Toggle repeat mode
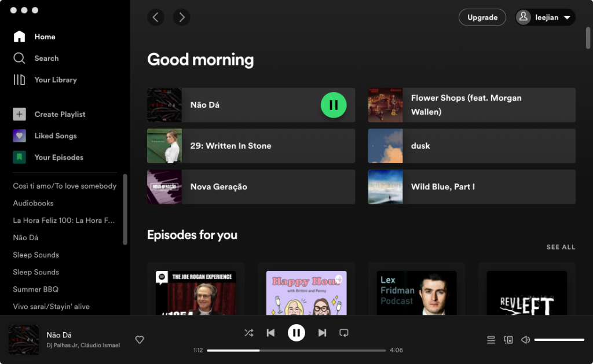The width and height of the screenshot is (593, 364). click(x=344, y=333)
